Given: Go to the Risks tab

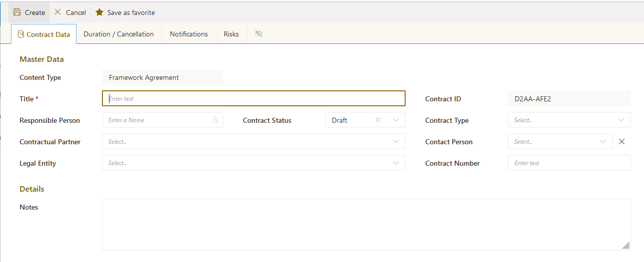Looking at the screenshot, I should coord(231,34).
